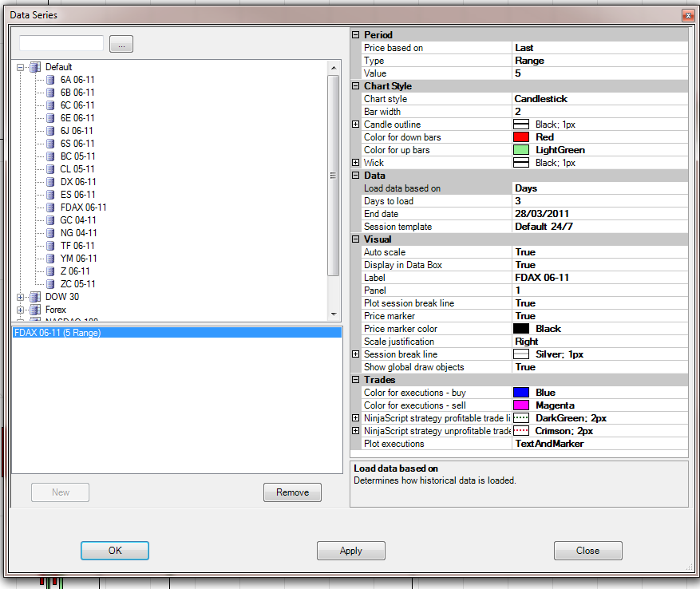Image resolution: width=700 pixels, height=589 pixels.
Task: Click the profitable trade line style icon
Action: [521, 418]
